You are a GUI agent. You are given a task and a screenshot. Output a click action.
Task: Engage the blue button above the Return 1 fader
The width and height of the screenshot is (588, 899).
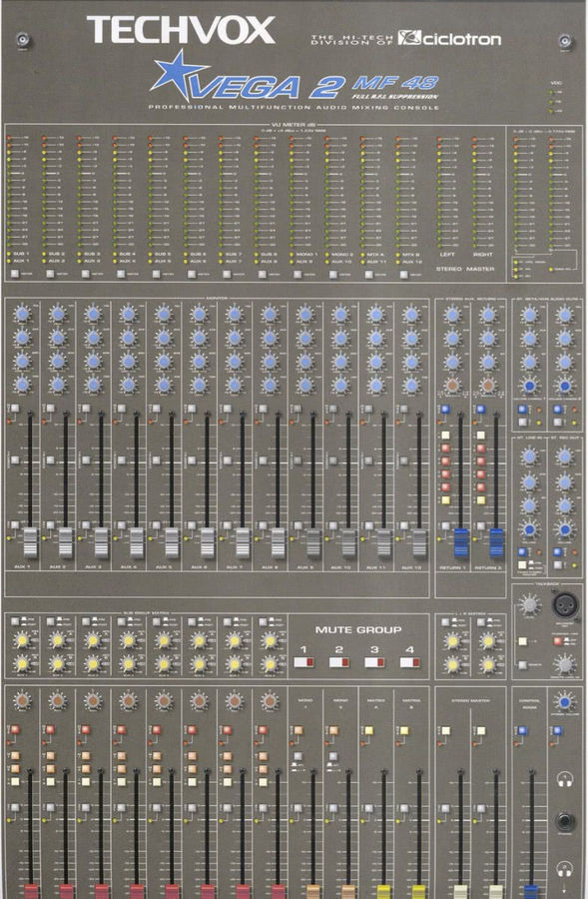(445, 409)
